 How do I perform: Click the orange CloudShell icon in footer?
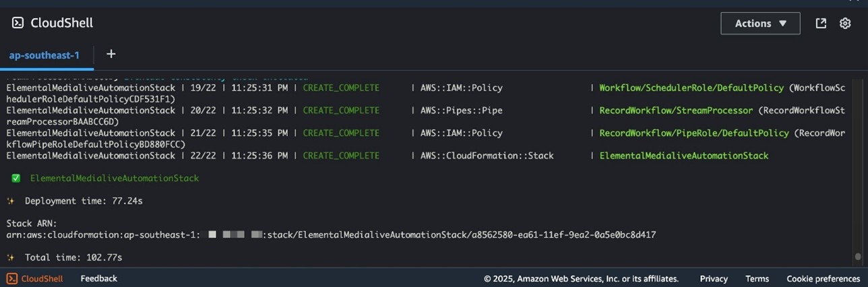[x=11, y=278]
